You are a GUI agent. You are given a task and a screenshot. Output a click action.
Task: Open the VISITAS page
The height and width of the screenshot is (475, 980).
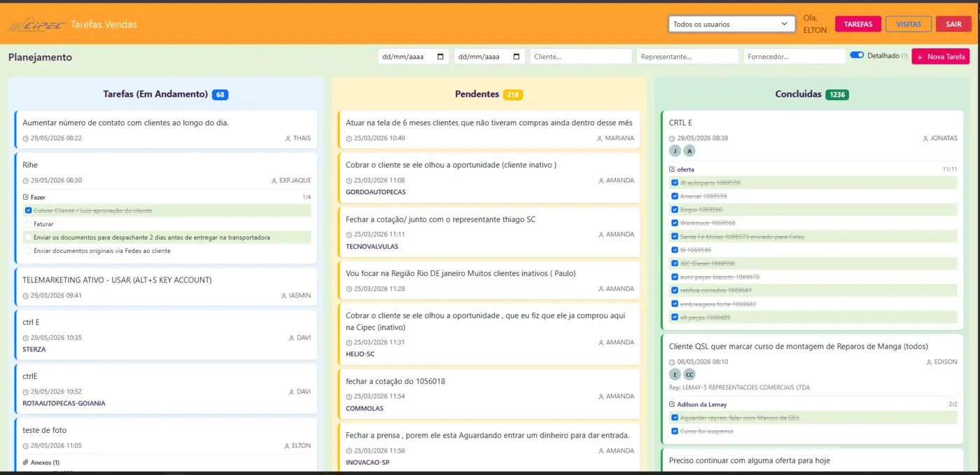click(909, 24)
